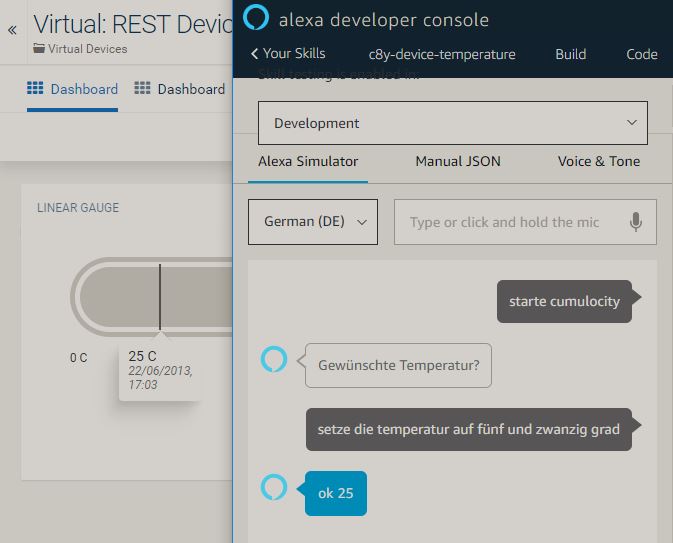Click the Virtual Devices folder icon
The width and height of the screenshot is (673, 543).
(39, 48)
